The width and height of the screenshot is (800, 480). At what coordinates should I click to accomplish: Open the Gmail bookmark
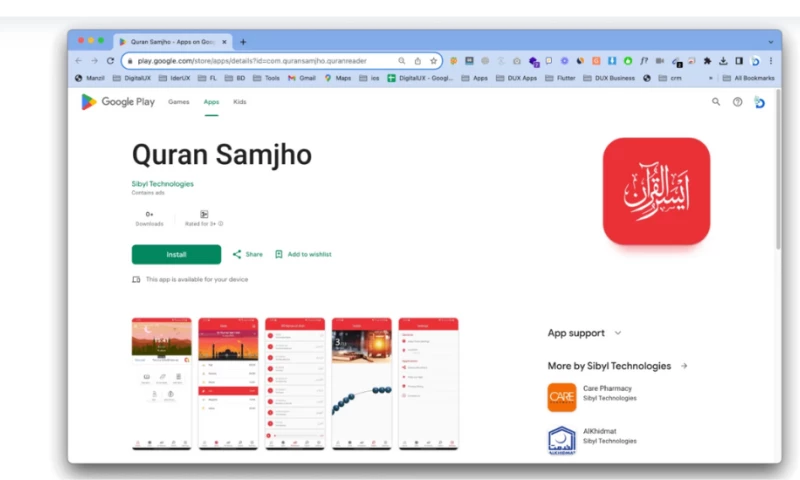pyautogui.click(x=302, y=78)
